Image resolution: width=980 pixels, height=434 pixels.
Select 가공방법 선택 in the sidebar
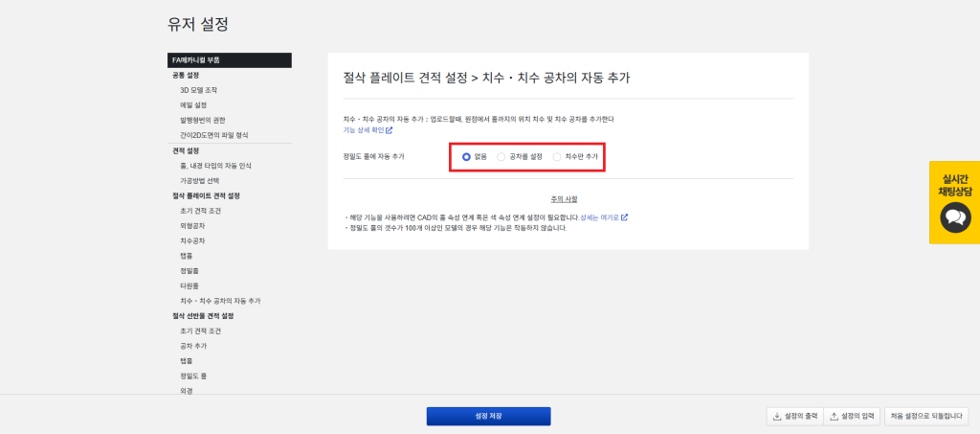click(x=200, y=180)
